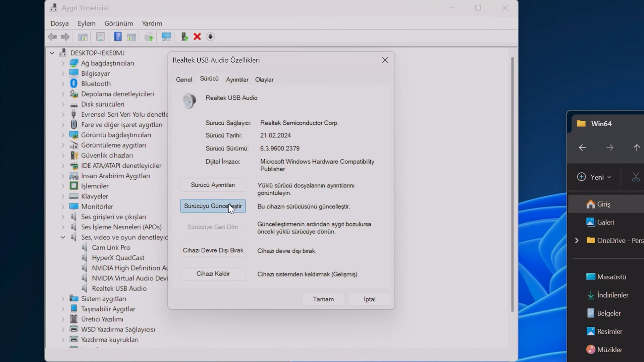644x362 pixels.
Task: Click the Cut scissors icon in Explorer
Action: [x=636, y=177]
